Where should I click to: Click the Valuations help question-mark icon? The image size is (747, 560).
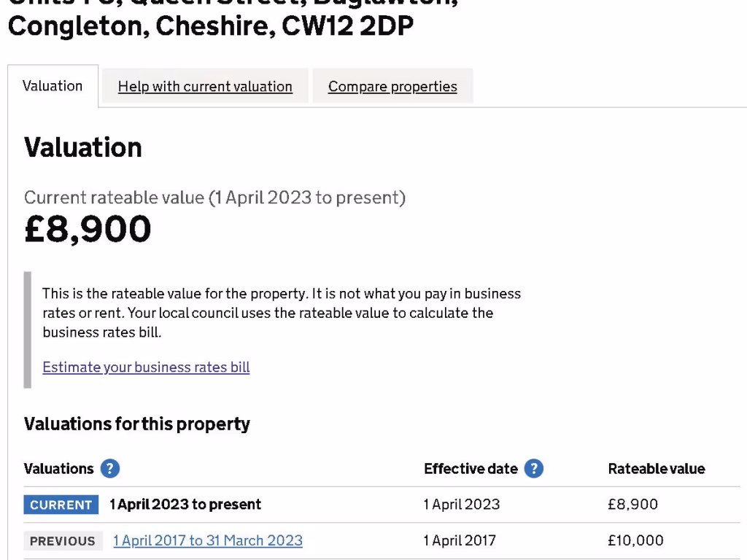tap(110, 469)
